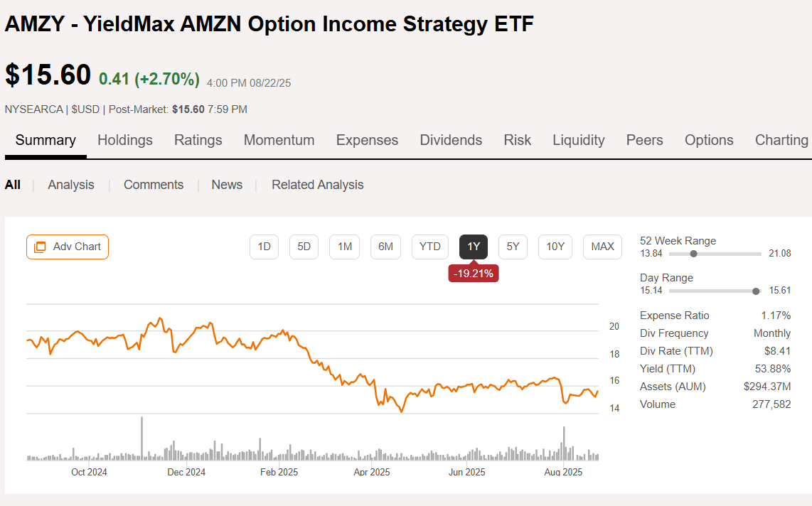Image resolution: width=812 pixels, height=506 pixels.
Task: Select the 1M chart period
Action: tap(344, 247)
